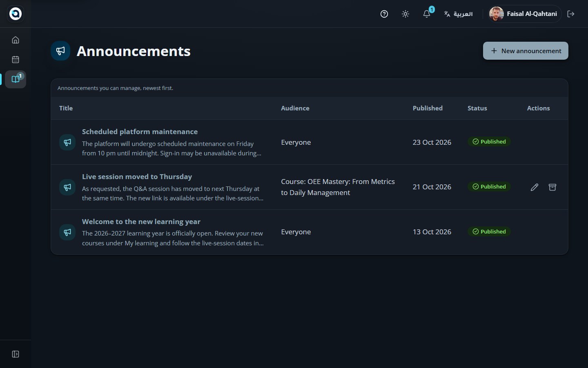Open the app logo home link
Viewport: 588px width, 368px height.
pos(16,14)
